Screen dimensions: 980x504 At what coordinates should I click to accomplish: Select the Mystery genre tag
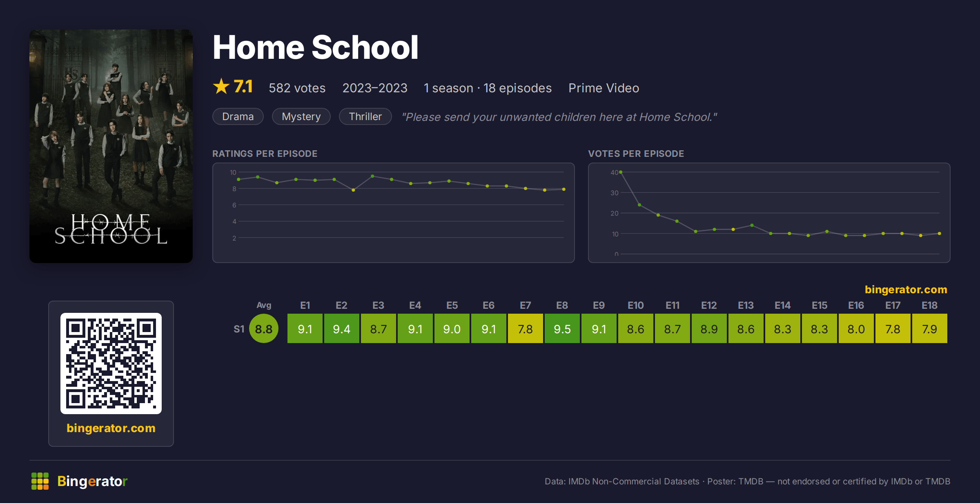301,117
